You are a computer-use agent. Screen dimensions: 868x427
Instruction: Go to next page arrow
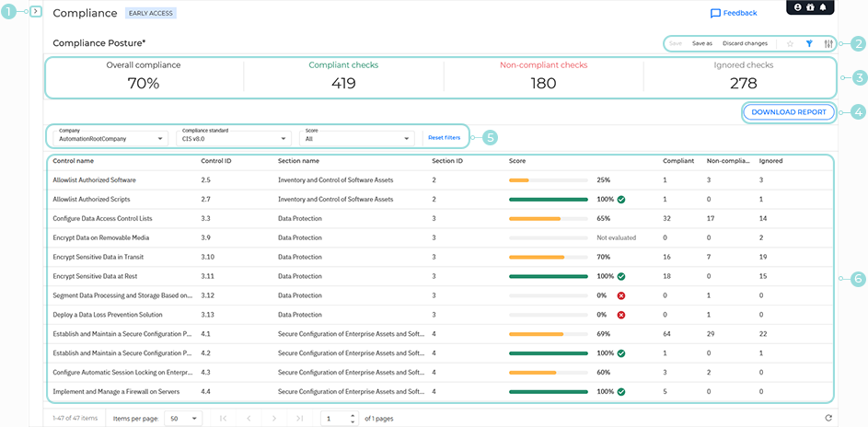274,419
